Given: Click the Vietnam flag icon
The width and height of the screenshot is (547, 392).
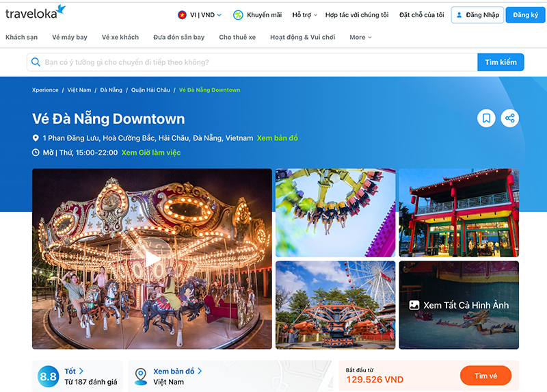Looking at the screenshot, I should (182, 15).
